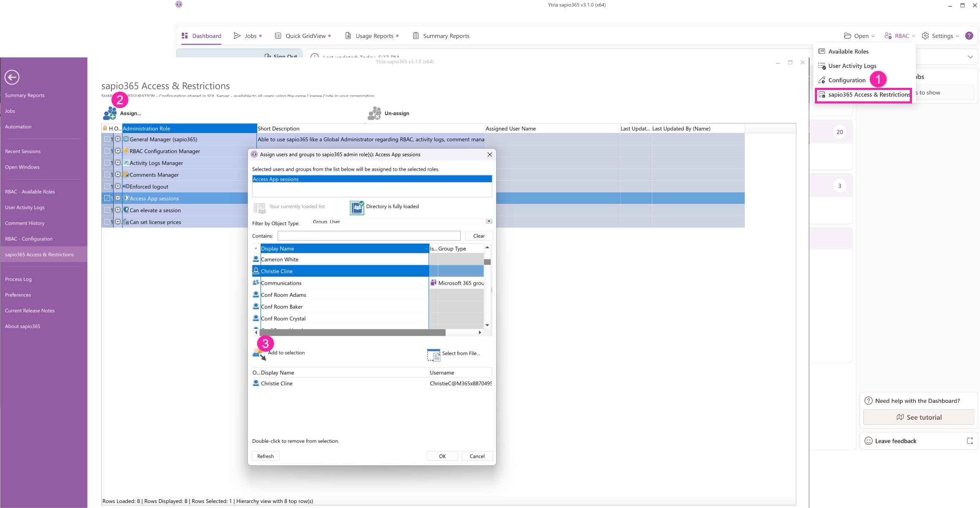
Task: Check the box for Can set license prices
Action: 107,222
